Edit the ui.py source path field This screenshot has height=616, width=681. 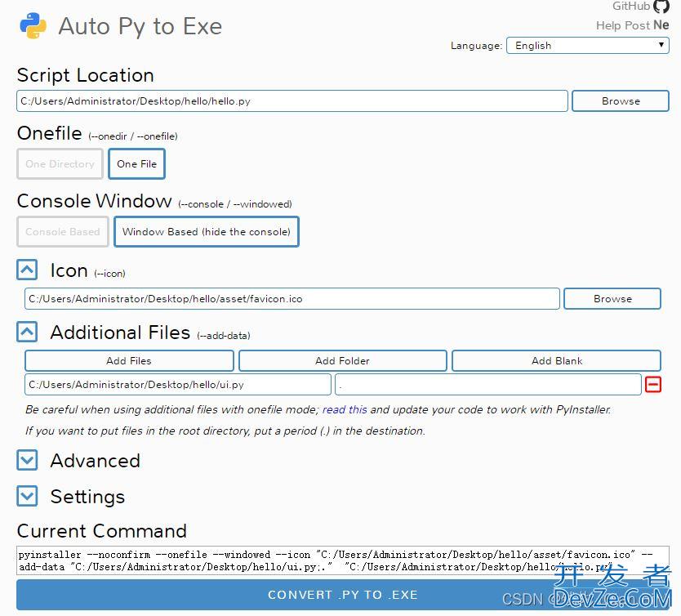coord(178,385)
